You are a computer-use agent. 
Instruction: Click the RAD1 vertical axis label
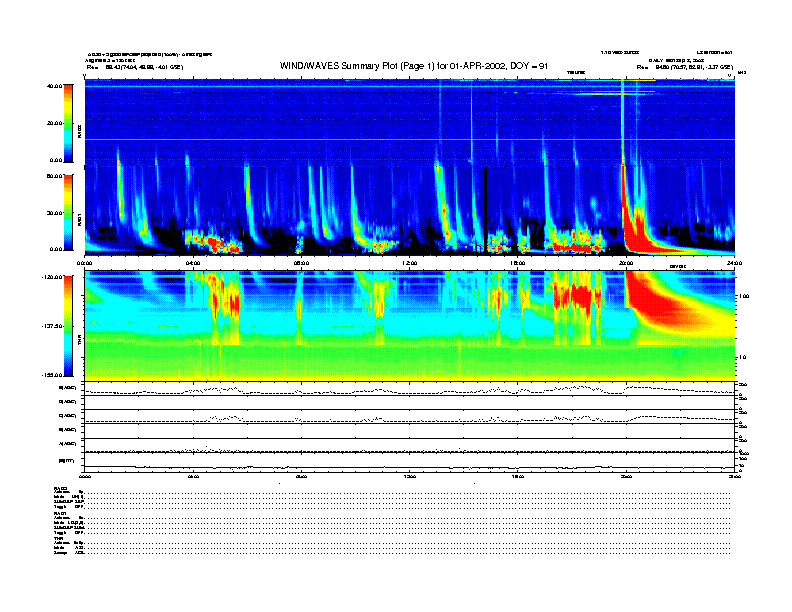point(79,221)
